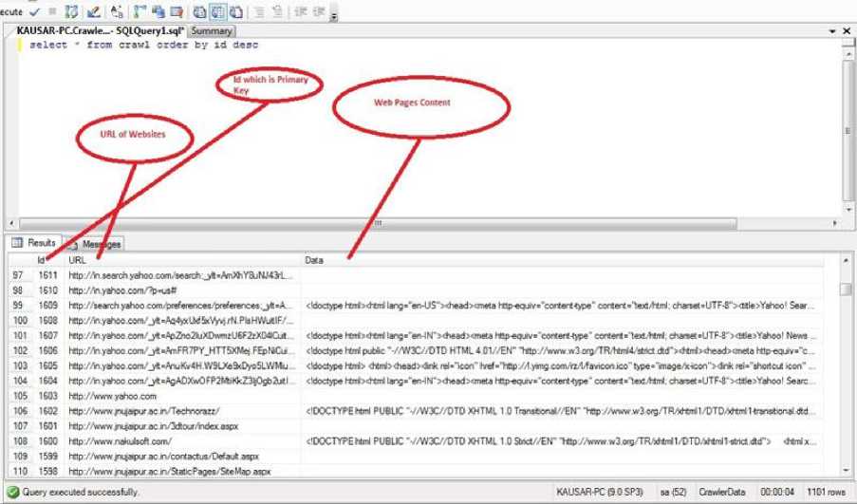Select URL cell http://www.nakulsoft.com/

coord(182,440)
